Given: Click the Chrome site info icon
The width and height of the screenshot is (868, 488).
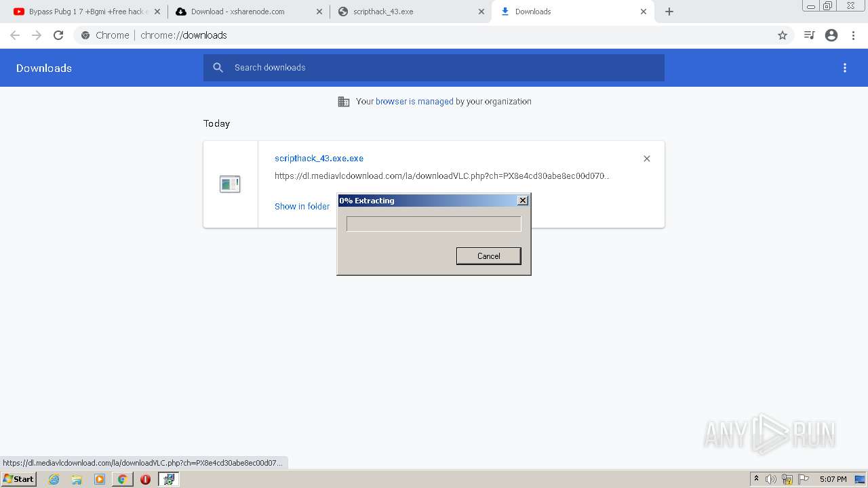Looking at the screenshot, I should coord(85,35).
